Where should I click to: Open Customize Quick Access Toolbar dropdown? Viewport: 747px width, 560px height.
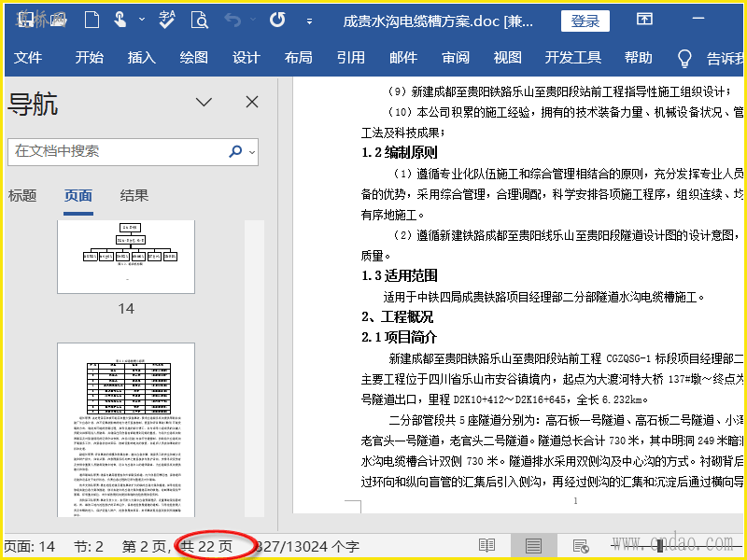[x=309, y=21]
